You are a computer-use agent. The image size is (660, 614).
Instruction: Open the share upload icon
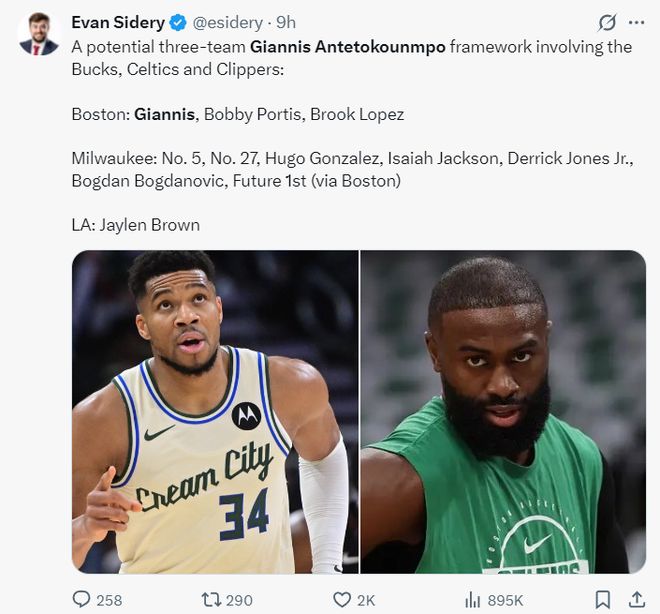point(637,599)
